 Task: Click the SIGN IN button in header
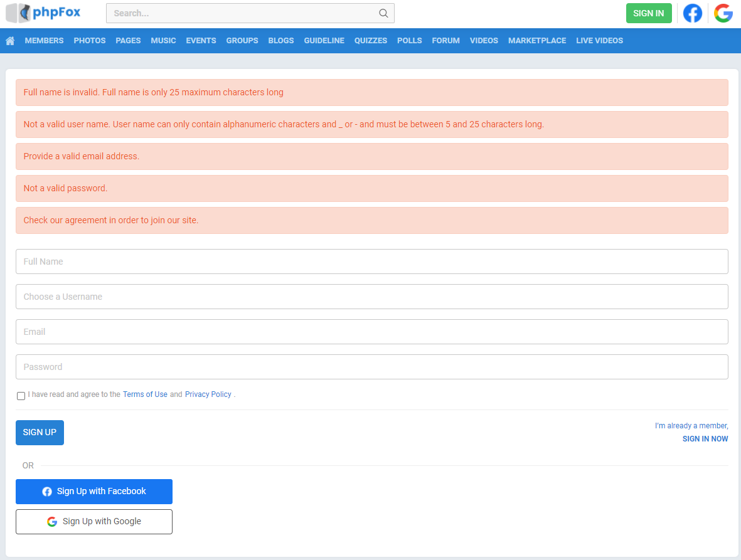click(x=649, y=13)
